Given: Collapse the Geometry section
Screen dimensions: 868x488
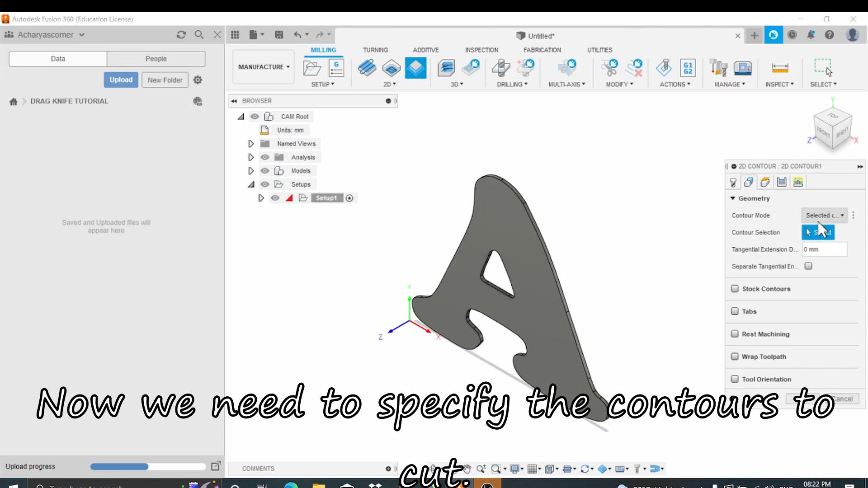Looking at the screenshot, I should coord(733,198).
